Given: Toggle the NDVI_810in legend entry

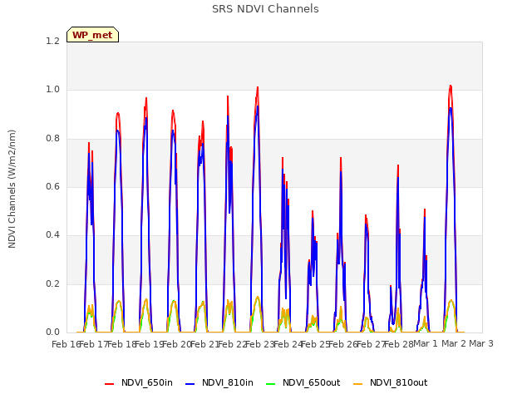Looking at the screenshot, I should pyautogui.click(x=219, y=382).
